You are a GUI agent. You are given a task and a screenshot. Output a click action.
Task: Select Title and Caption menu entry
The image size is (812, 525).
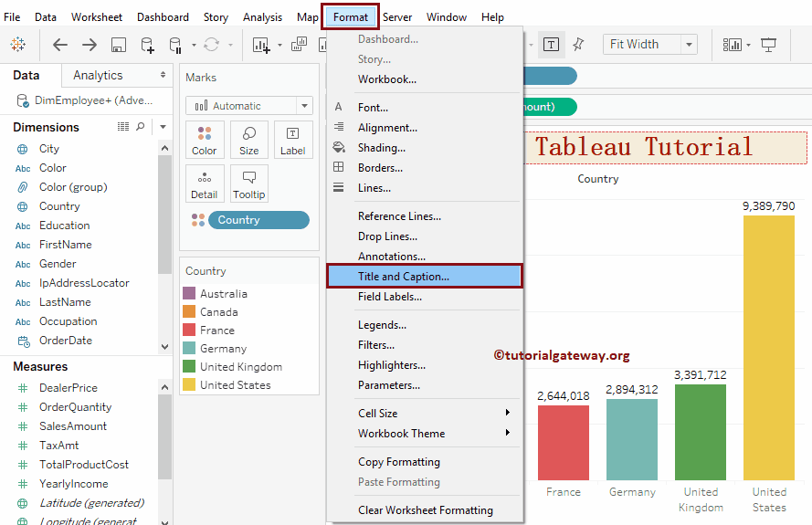point(425,277)
